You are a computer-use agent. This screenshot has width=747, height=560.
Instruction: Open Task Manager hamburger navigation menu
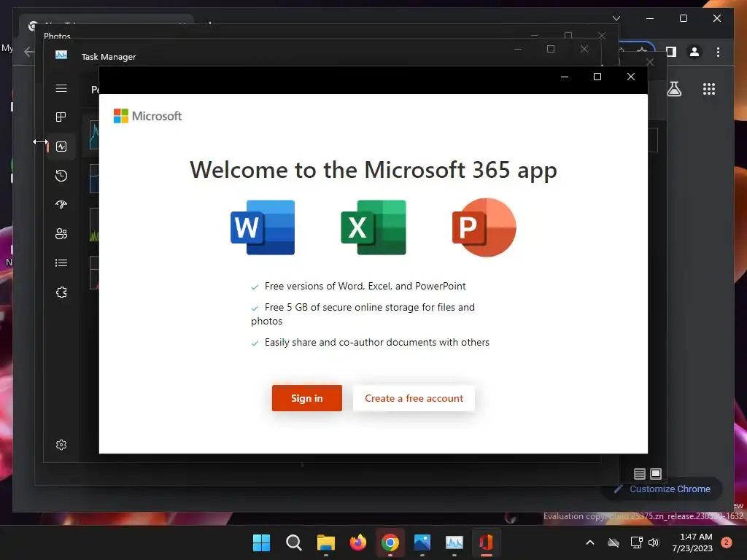[x=61, y=88]
